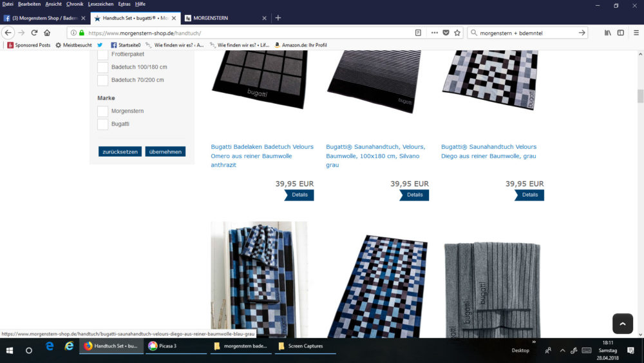644x363 pixels.
Task: Show hidden system tray icons chevron
Action: [x=562, y=351]
